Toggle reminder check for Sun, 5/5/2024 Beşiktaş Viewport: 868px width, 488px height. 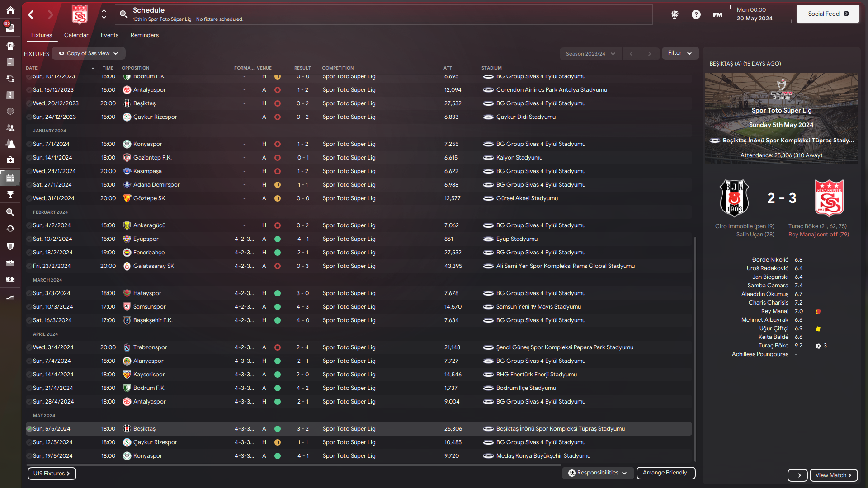click(x=29, y=429)
